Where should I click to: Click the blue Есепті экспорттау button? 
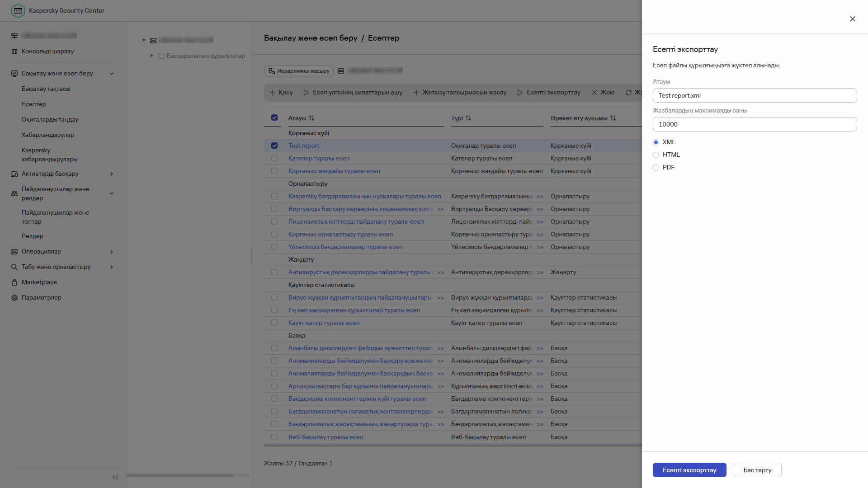tap(689, 470)
